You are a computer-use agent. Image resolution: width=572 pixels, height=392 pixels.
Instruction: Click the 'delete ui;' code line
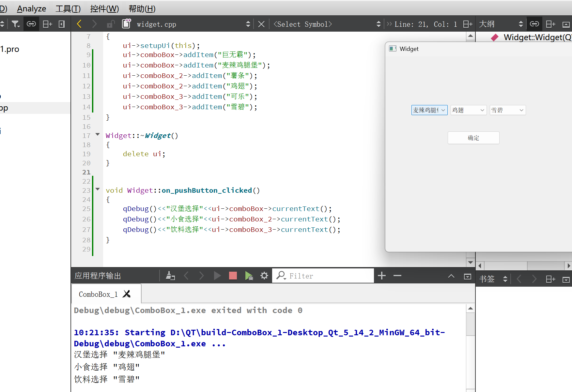coord(144,154)
